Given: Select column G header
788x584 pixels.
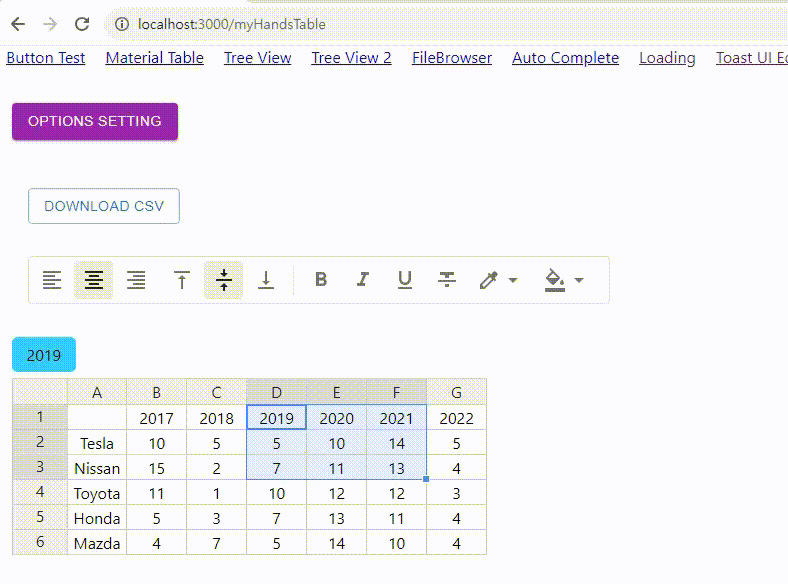Looking at the screenshot, I should (x=456, y=392).
